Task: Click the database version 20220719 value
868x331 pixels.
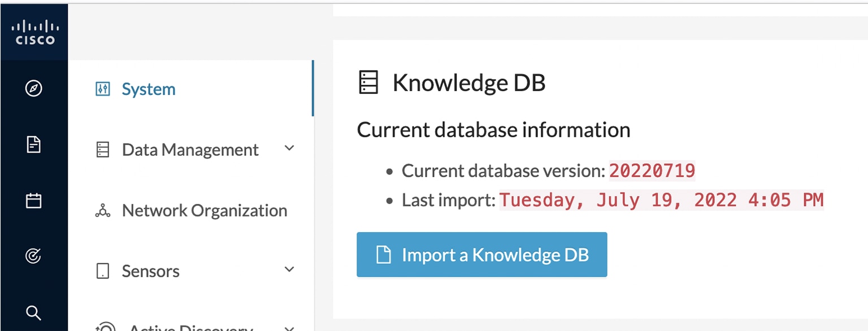Action: 652,170
